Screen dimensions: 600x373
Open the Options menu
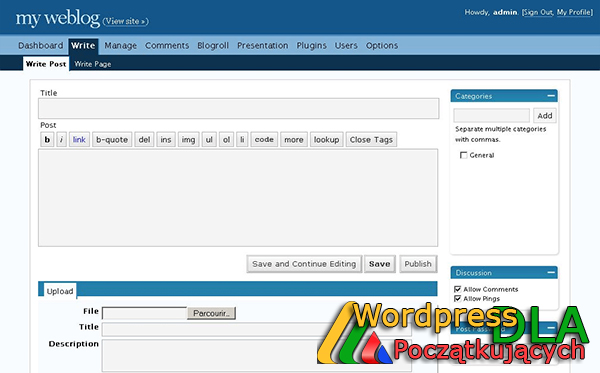point(382,46)
